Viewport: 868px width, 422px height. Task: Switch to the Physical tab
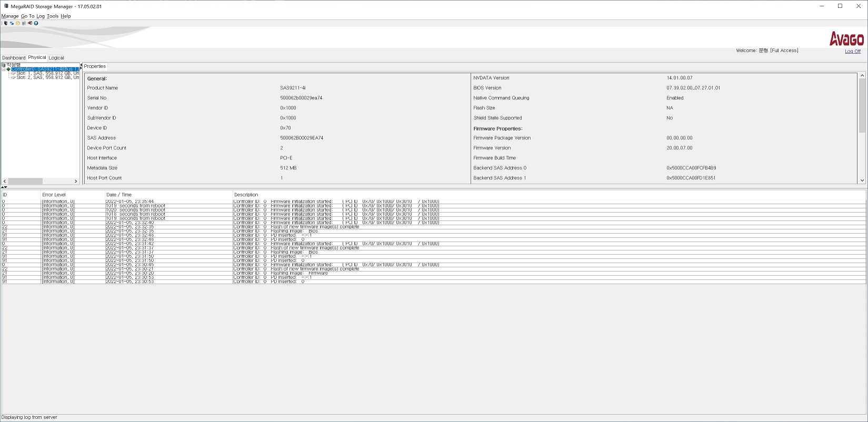tap(37, 57)
